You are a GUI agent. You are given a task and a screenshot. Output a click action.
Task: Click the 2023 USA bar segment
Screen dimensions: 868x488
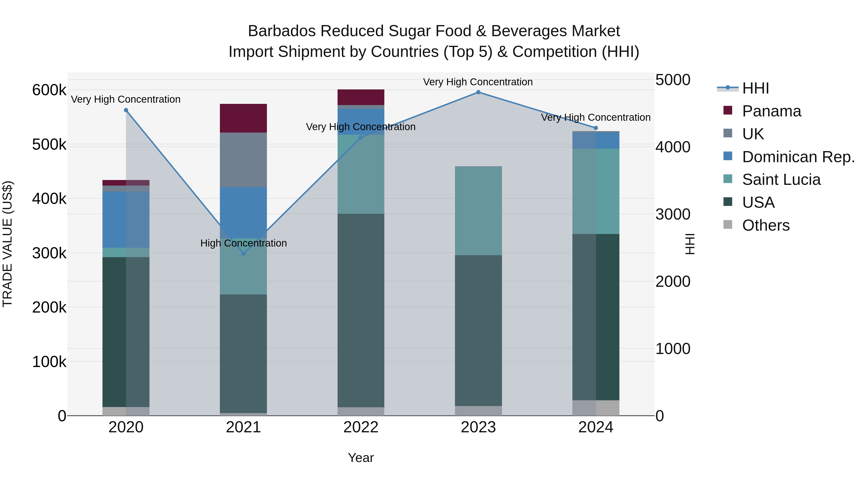click(x=478, y=331)
